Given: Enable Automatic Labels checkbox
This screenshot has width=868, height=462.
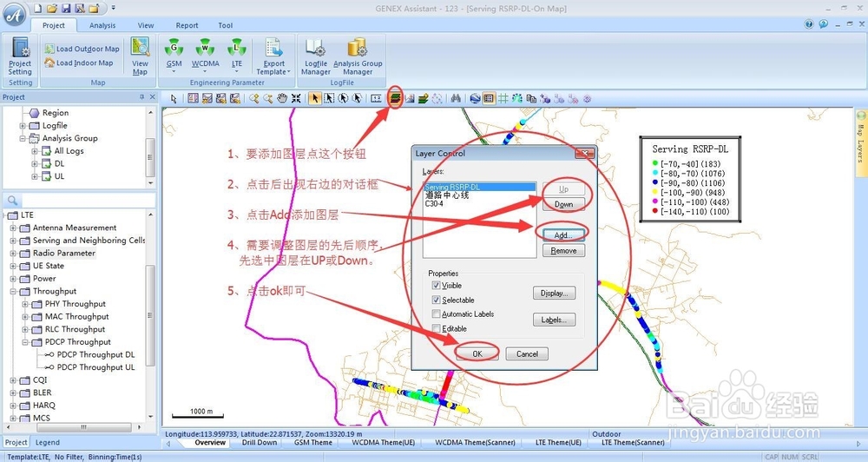Looking at the screenshot, I should tap(437, 314).
